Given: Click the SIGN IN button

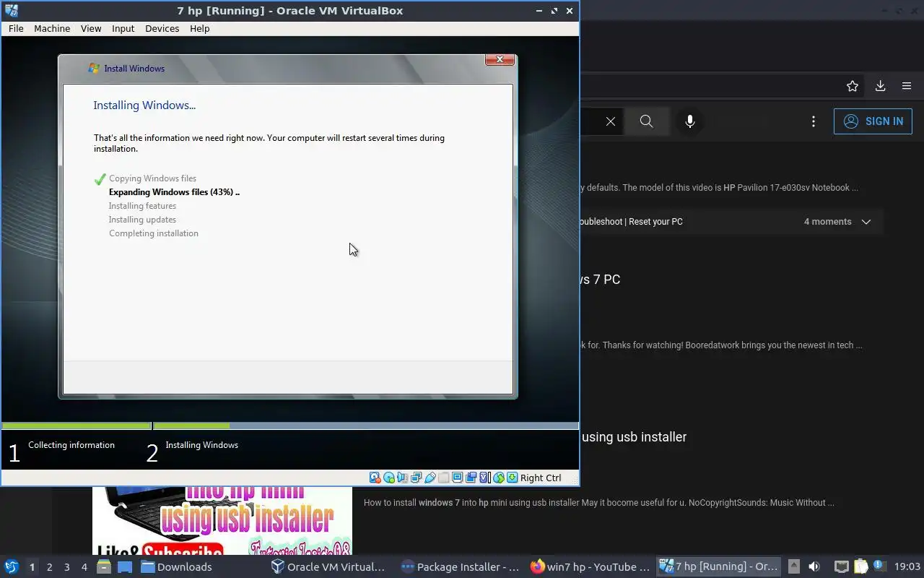Looking at the screenshot, I should pos(873,121).
